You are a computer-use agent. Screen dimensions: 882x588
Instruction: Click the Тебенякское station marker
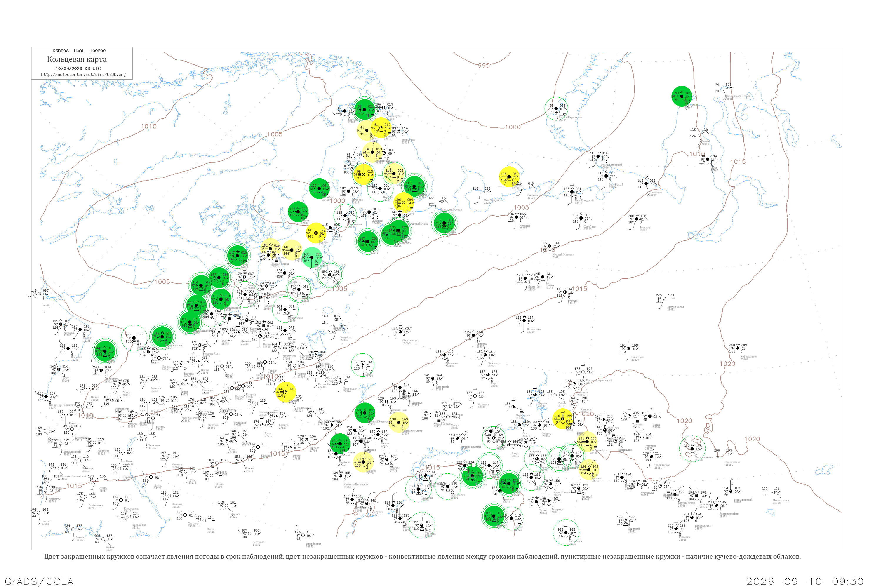pyautogui.click(x=652, y=457)
